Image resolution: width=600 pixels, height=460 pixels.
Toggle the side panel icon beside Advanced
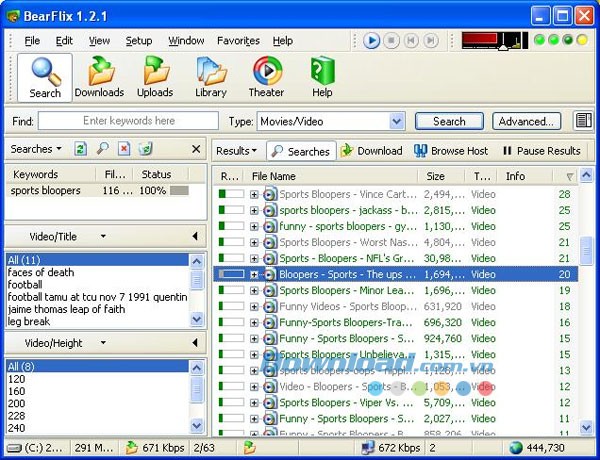pyautogui.click(x=583, y=121)
